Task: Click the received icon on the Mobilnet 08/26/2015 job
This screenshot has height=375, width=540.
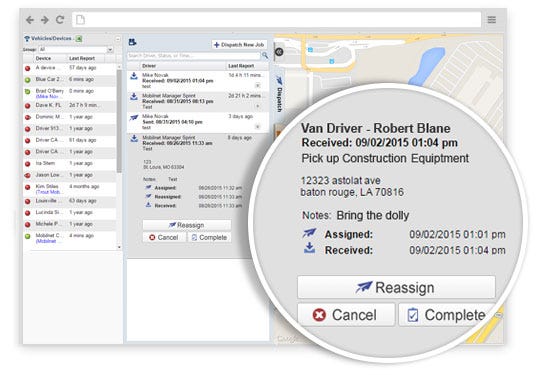Action: [x=134, y=138]
